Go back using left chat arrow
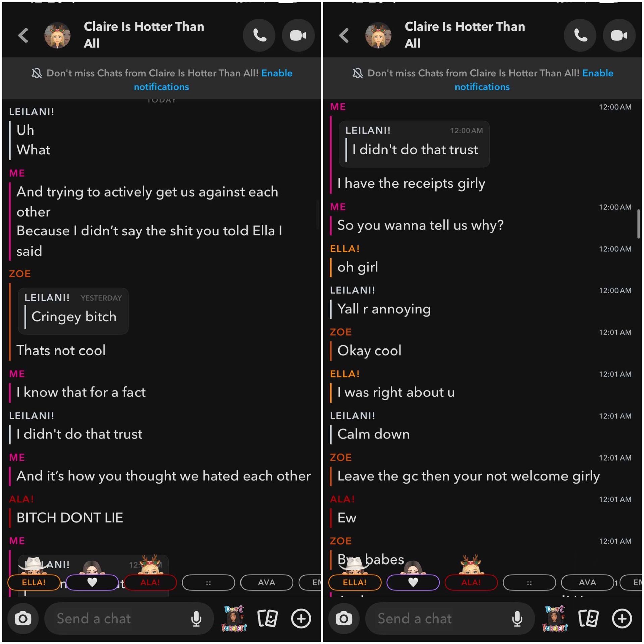This screenshot has height=644, width=644. [23, 35]
